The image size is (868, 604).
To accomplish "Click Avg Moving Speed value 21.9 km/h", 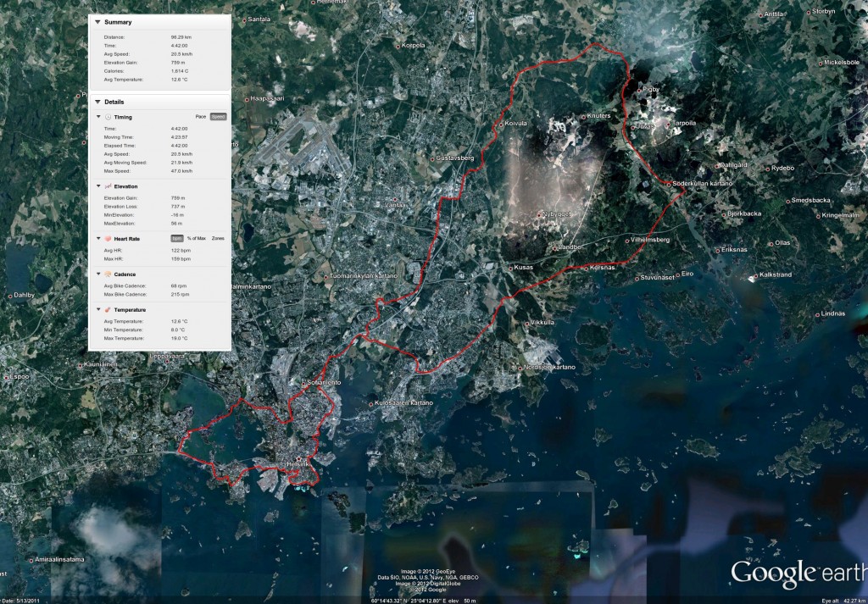I will point(181,163).
